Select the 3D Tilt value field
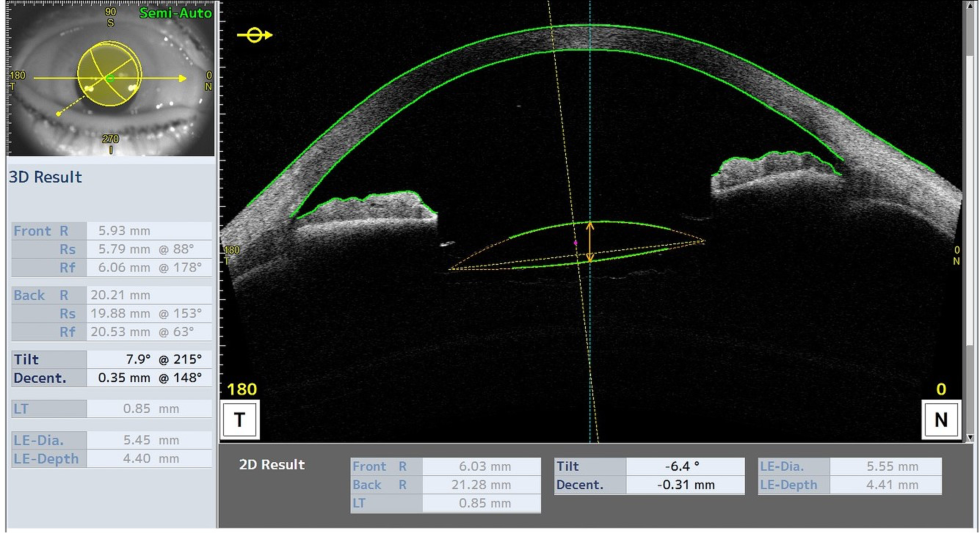This screenshot has height=533, width=980. (x=149, y=359)
